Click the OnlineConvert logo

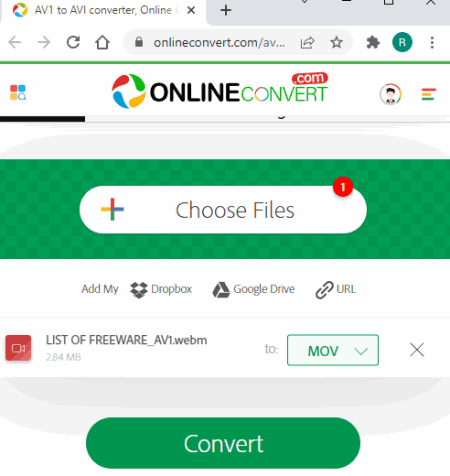[220, 91]
